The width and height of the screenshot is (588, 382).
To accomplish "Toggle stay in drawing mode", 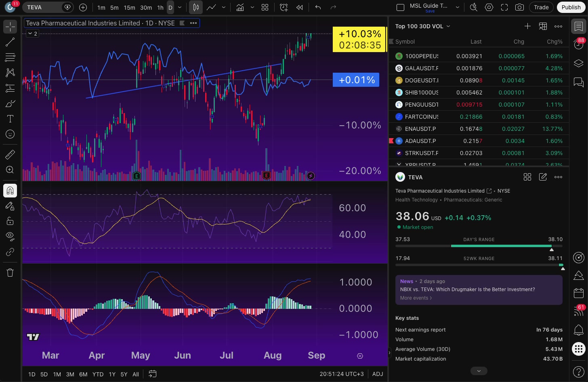I will coord(10,206).
